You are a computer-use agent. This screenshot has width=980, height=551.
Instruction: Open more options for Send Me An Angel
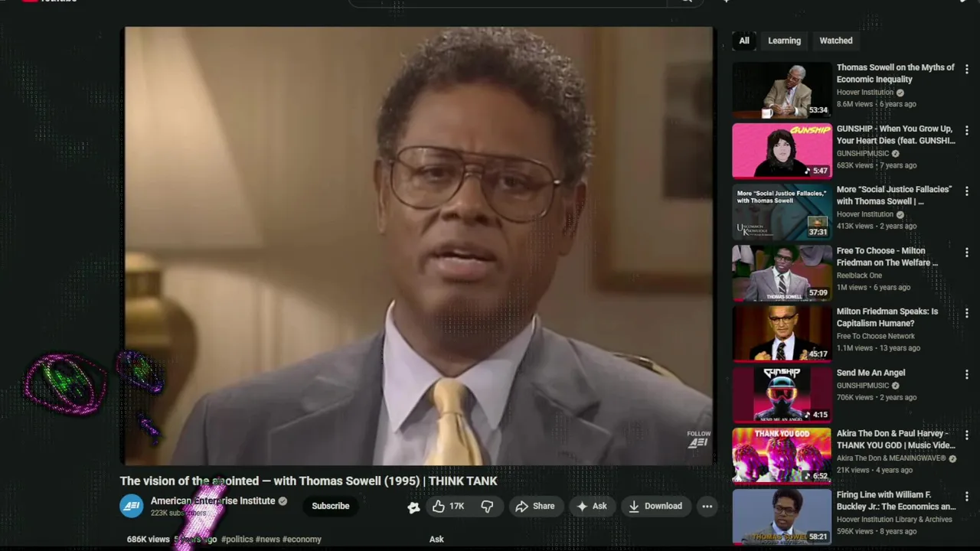pyautogui.click(x=966, y=374)
